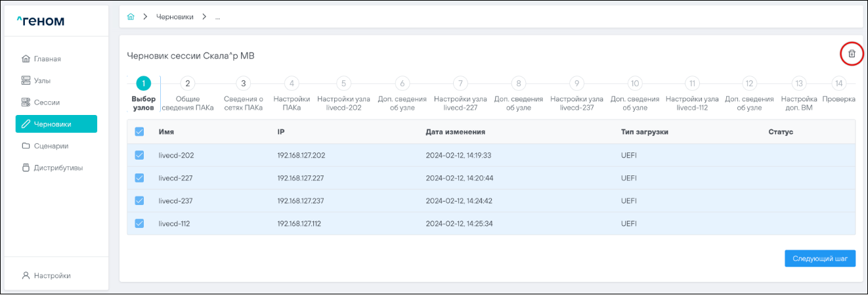The image size is (868, 295).
Task: Expand the breadcrumb ellipsis item
Action: coord(217,17)
